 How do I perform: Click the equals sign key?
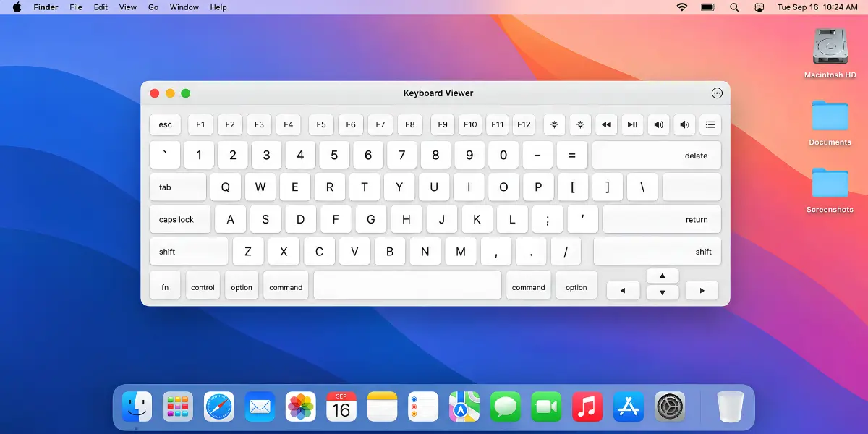click(x=571, y=155)
